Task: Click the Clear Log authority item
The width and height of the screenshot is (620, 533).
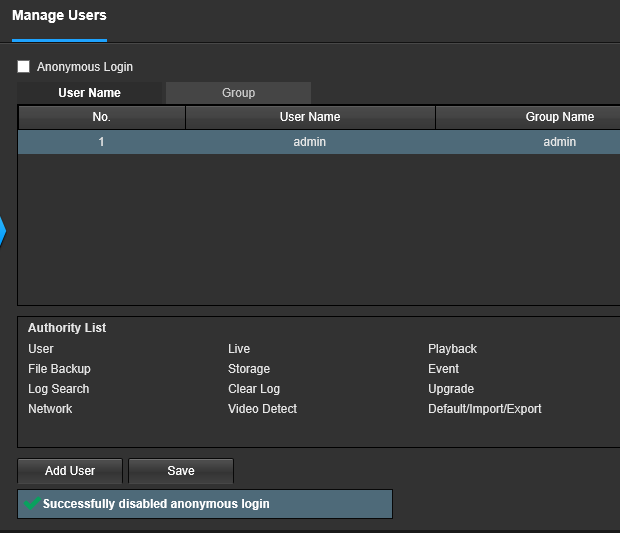Action: [254, 389]
